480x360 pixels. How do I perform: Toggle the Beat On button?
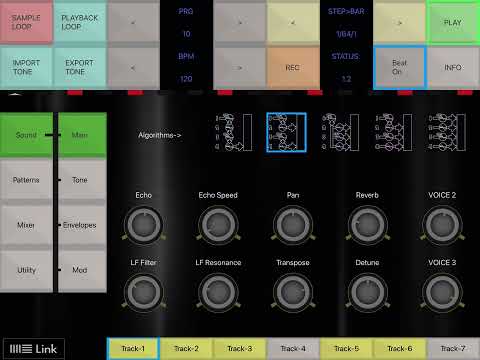tap(400, 68)
